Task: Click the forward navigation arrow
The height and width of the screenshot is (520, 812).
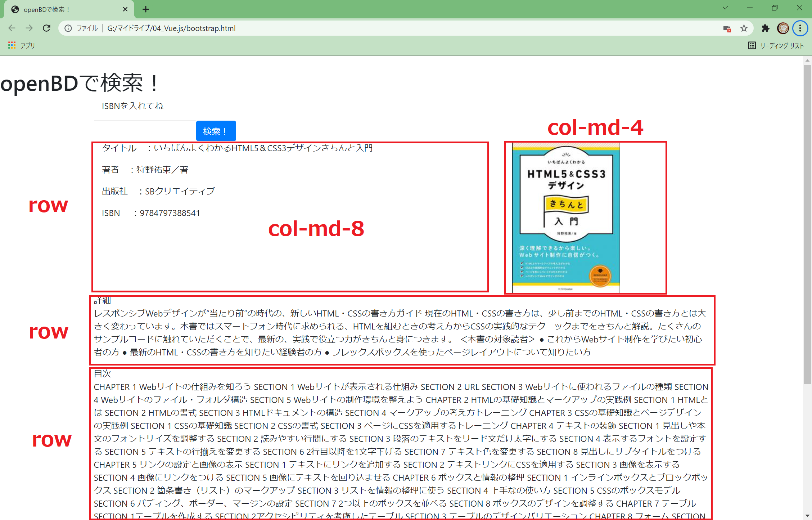Action: (x=29, y=28)
